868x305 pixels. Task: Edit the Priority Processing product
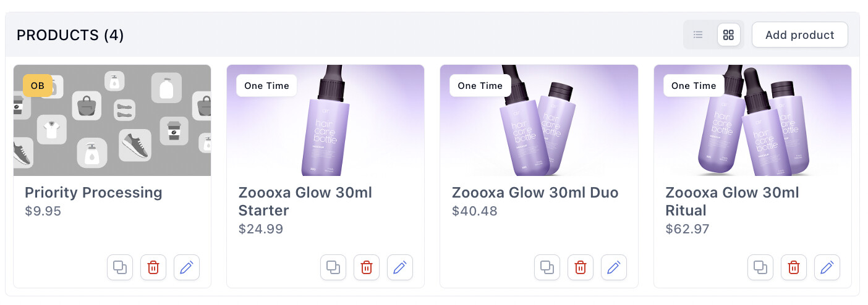click(x=187, y=267)
